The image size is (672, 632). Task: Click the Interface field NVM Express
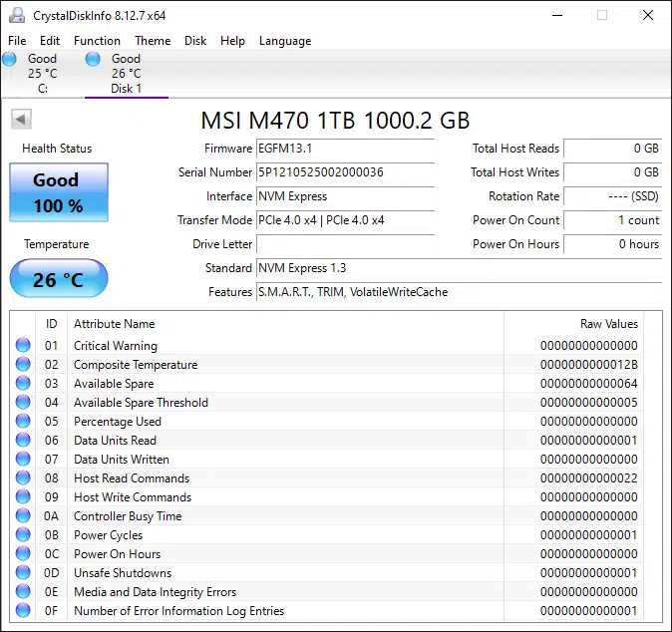coord(345,196)
